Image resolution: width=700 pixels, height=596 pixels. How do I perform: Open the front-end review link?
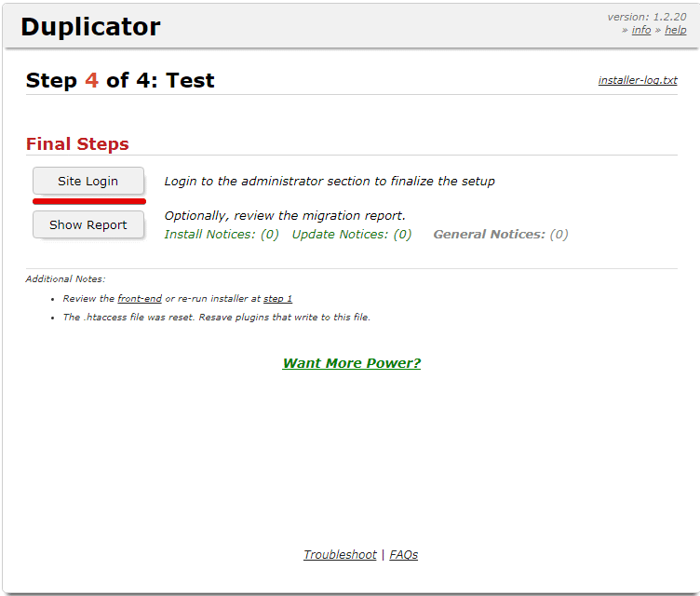point(140,298)
